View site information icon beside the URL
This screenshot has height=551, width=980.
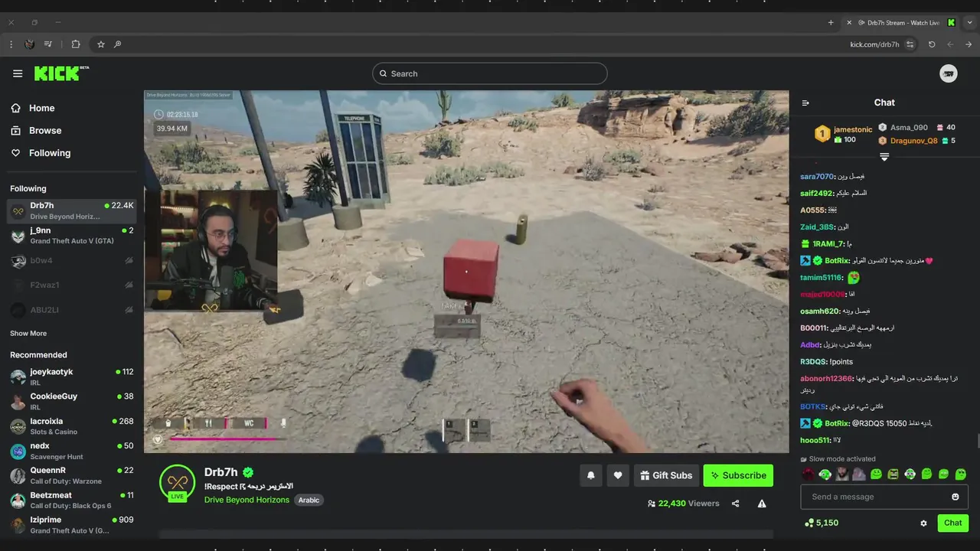(x=910, y=44)
